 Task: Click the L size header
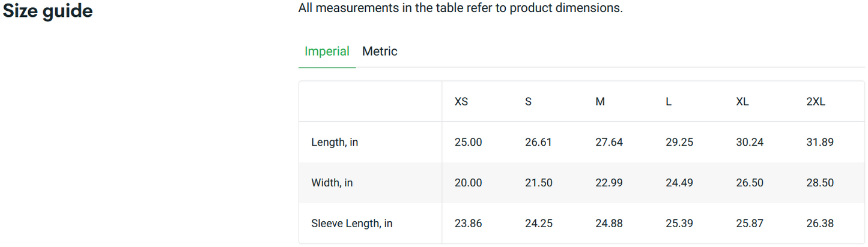point(669,102)
